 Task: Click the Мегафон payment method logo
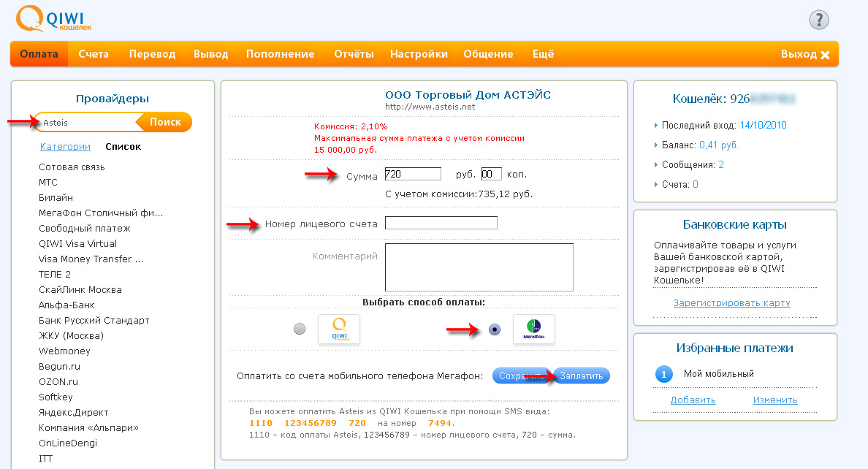[x=533, y=329]
